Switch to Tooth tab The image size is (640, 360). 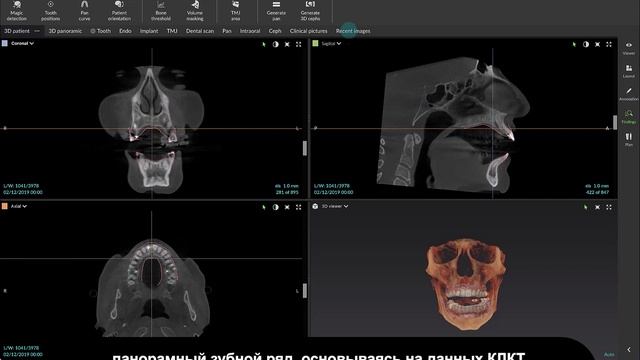101,31
